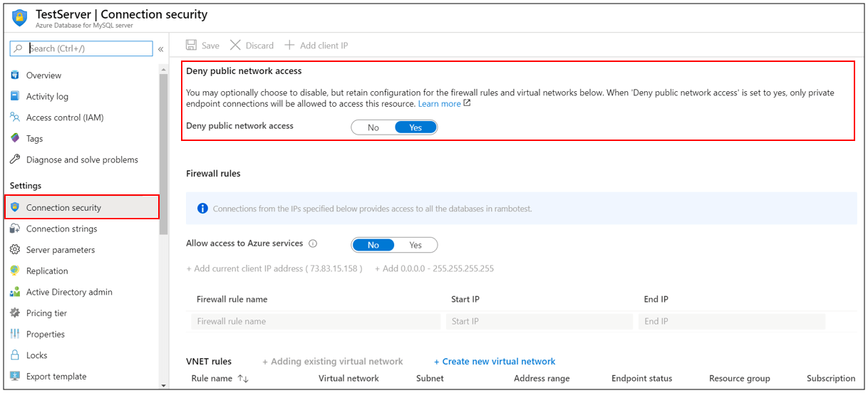The width and height of the screenshot is (868, 393).
Task: Click the Access control (IAM) icon
Action: point(15,117)
